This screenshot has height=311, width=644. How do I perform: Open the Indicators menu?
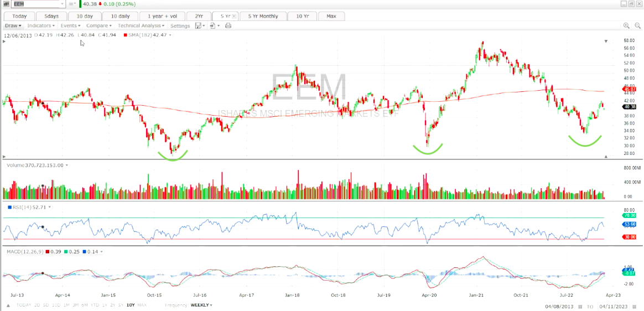click(x=40, y=25)
